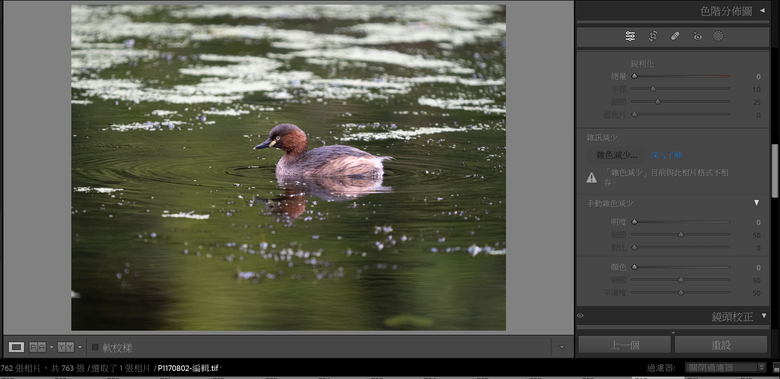Click the 過濾器 label
Viewport: 780px width, 379px height.
point(661,368)
